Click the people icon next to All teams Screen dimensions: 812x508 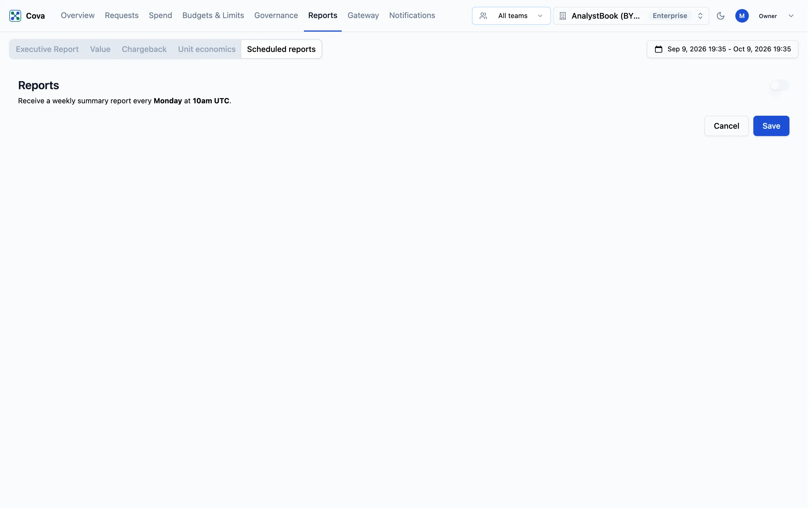pyautogui.click(x=483, y=16)
